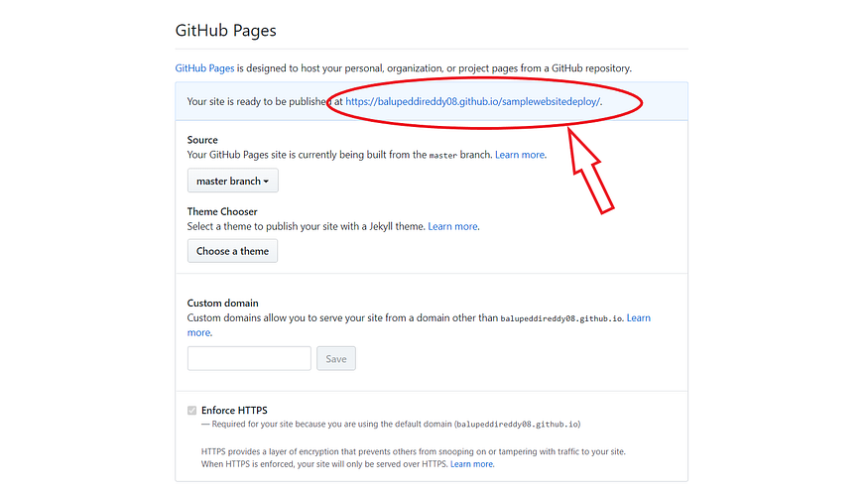The width and height of the screenshot is (868, 494).
Task: Click Learn more beside the master branch text
Action: [519, 155]
